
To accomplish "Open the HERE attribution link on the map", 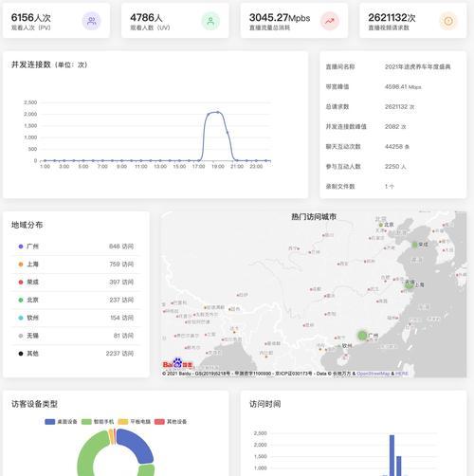I will coord(402,374).
